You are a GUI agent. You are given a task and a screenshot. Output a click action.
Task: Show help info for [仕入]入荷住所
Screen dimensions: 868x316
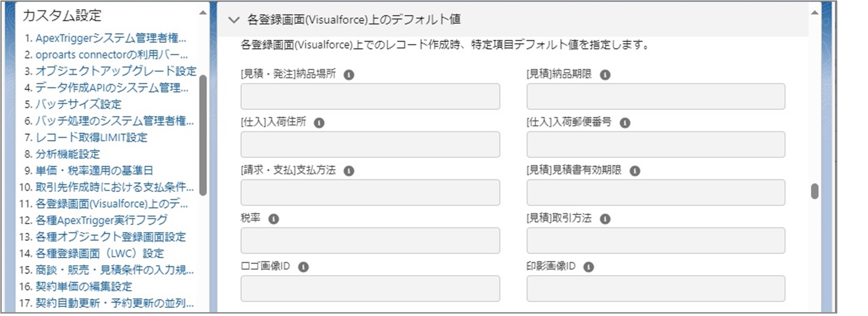pos(319,122)
